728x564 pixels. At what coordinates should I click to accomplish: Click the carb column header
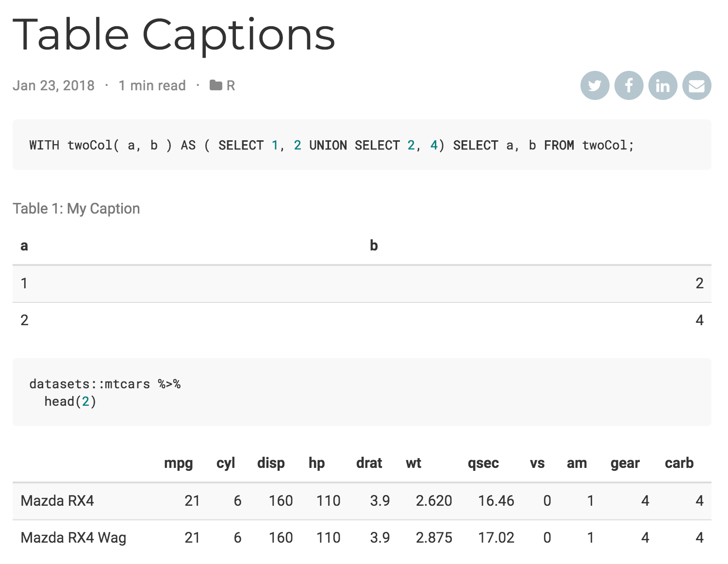tap(679, 464)
